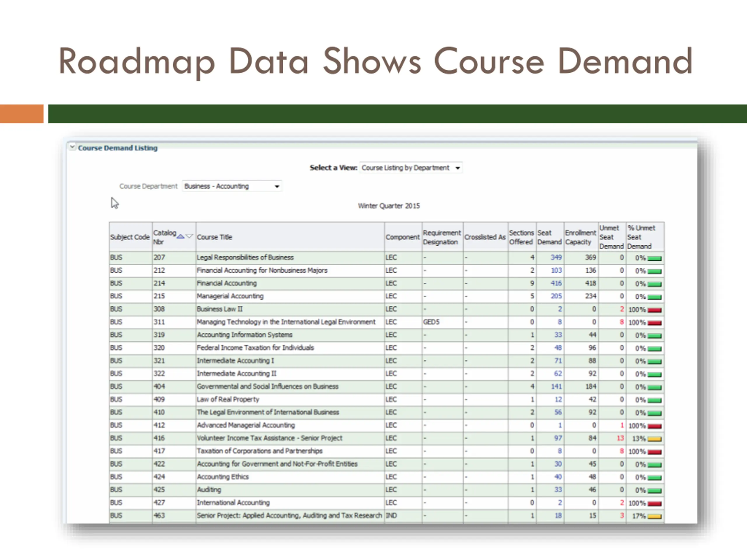Click seat demand 141 for BUS 404
The width and height of the screenshot is (747, 560).
click(556, 386)
